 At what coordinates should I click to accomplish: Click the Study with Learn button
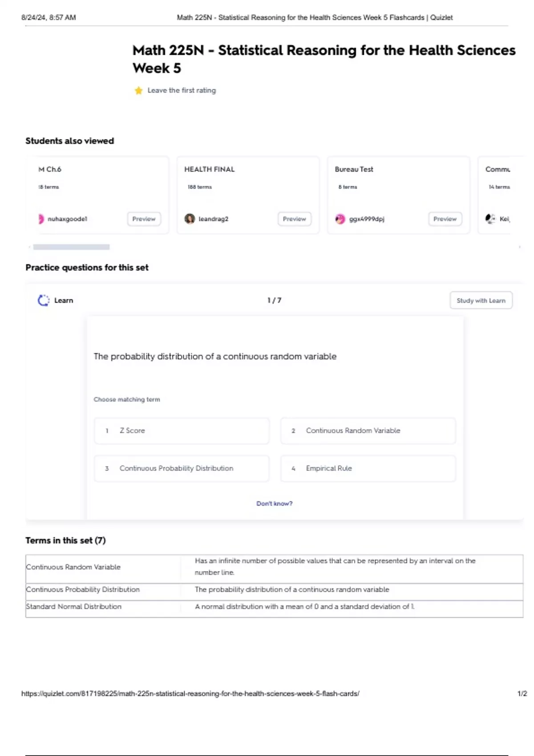(481, 301)
